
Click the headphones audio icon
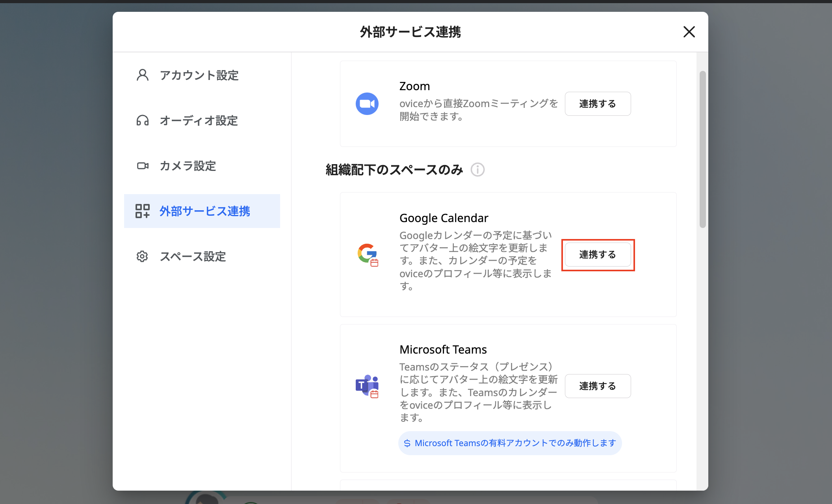(142, 120)
